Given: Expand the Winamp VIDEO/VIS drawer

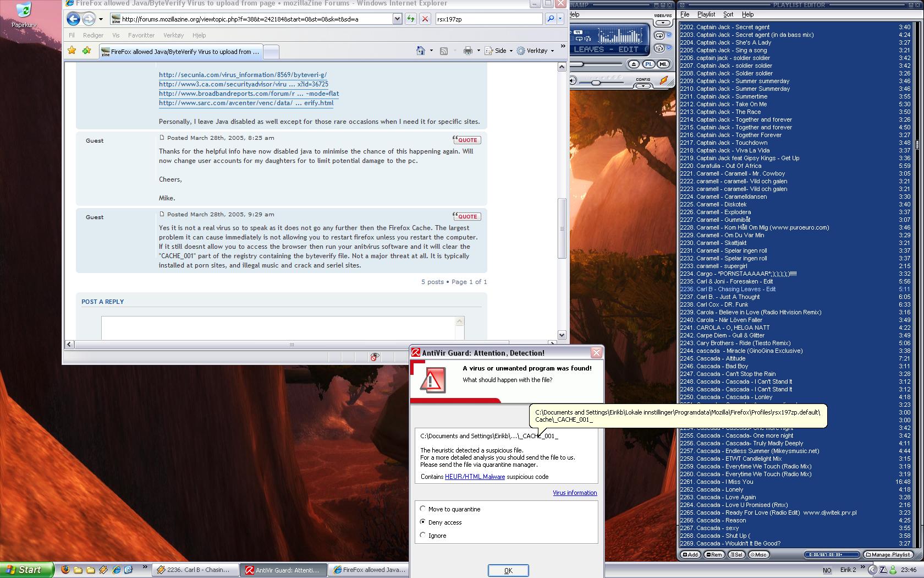Looking at the screenshot, I should [663, 23].
